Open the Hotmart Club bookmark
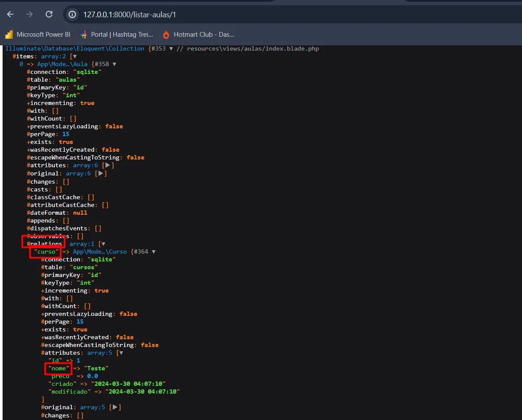522x420 pixels. (x=203, y=35)
